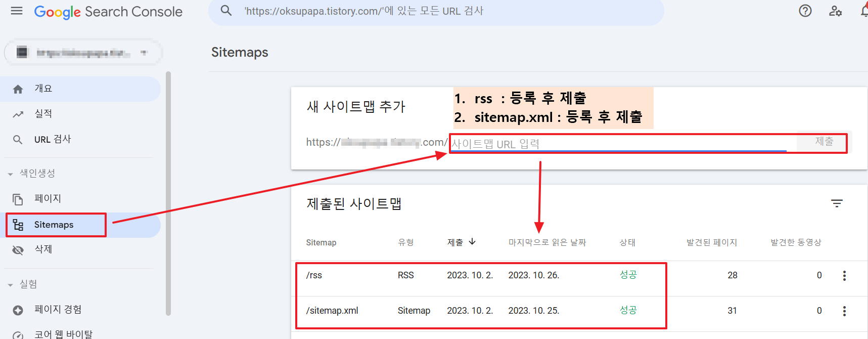Open more options for /sitemap.xml row
Image resolution: width=868 pixels, height=339 pixels.
pyautogui.click(x=844, y=311)
